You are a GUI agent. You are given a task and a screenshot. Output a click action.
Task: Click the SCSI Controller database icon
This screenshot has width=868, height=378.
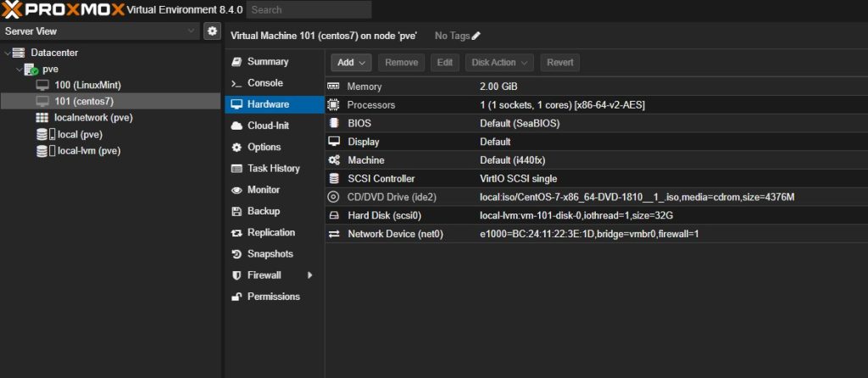coord(333,179)
